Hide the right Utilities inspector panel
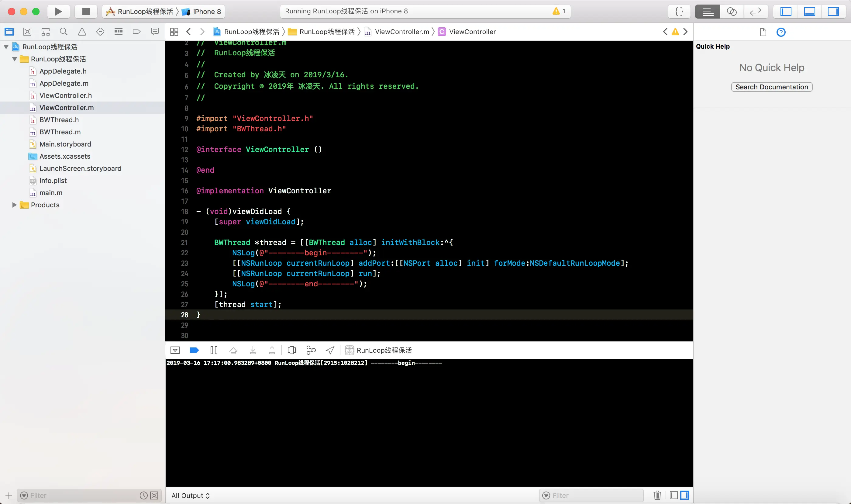This screenshot has height=504, width=851. pyautogui.click(x=833, y=12)
